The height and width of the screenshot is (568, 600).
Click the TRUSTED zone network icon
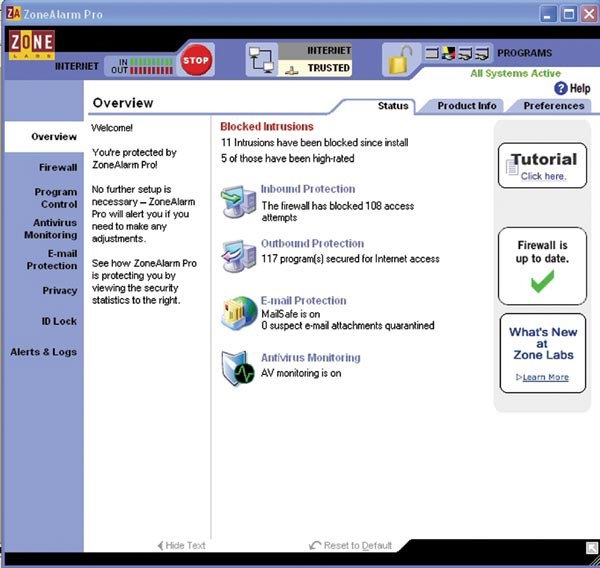coord(292,70)
